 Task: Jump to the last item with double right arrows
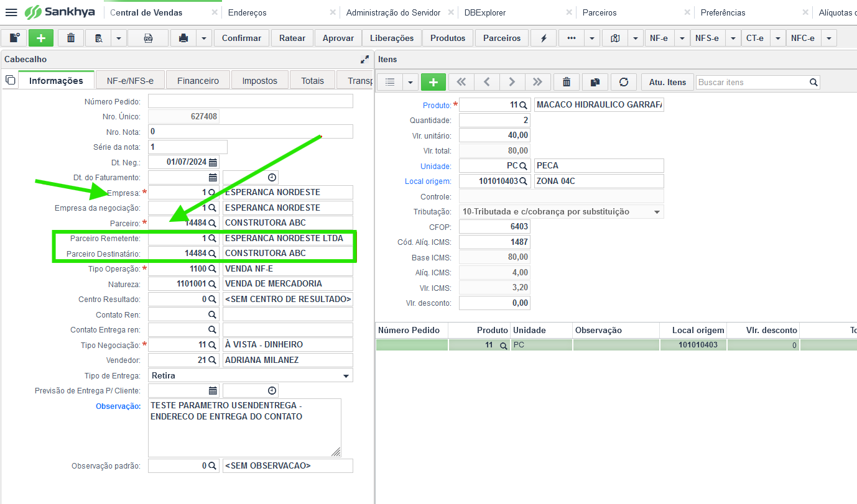(537, 82)
